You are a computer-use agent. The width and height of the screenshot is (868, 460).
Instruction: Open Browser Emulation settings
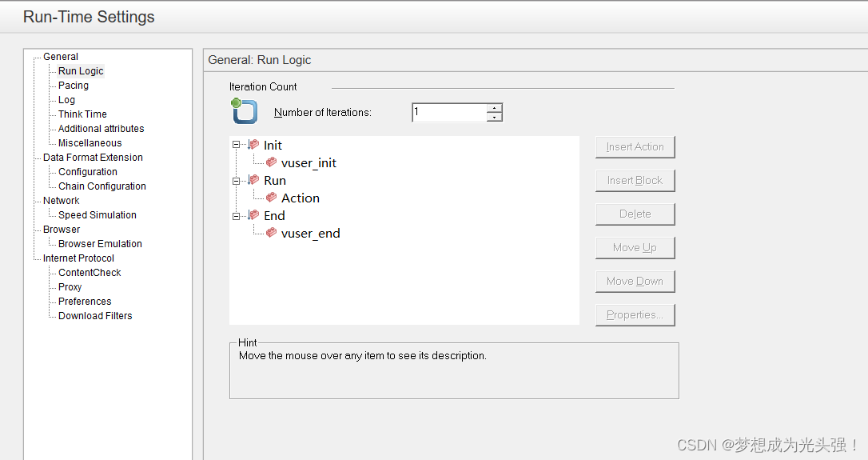[100, 244]
